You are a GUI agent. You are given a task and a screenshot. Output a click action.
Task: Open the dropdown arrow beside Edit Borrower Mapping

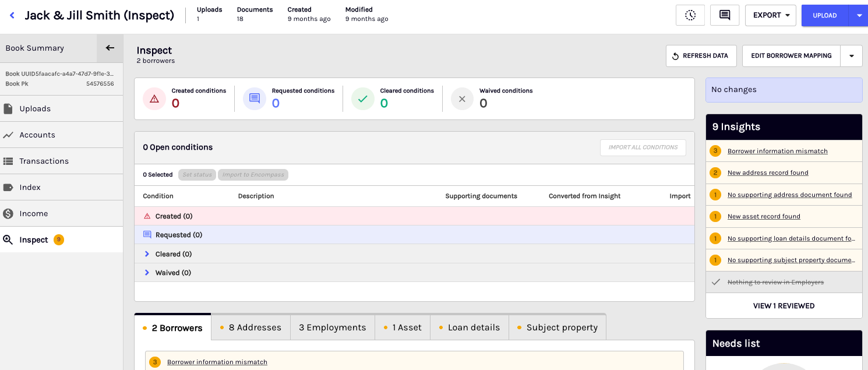[851, 56]
